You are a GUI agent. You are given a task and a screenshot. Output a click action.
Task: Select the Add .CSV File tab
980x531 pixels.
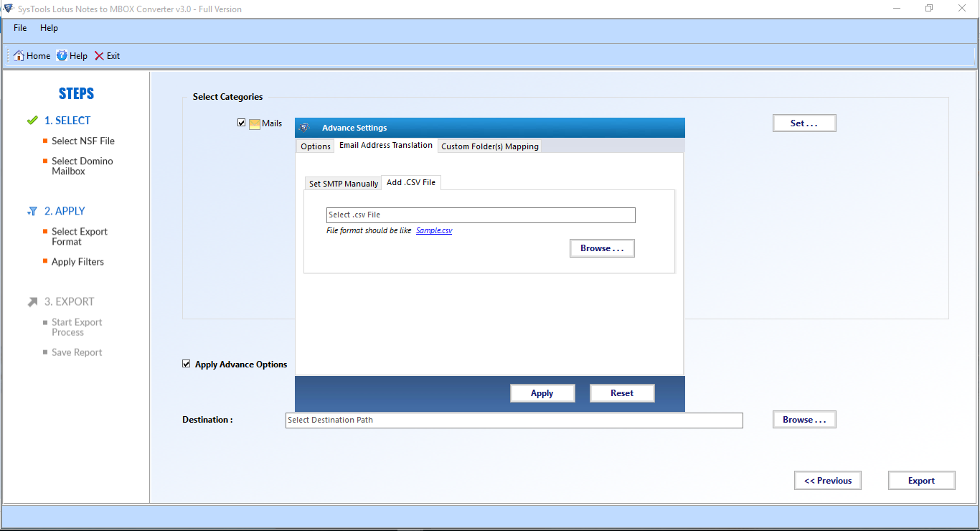point(411,182)
